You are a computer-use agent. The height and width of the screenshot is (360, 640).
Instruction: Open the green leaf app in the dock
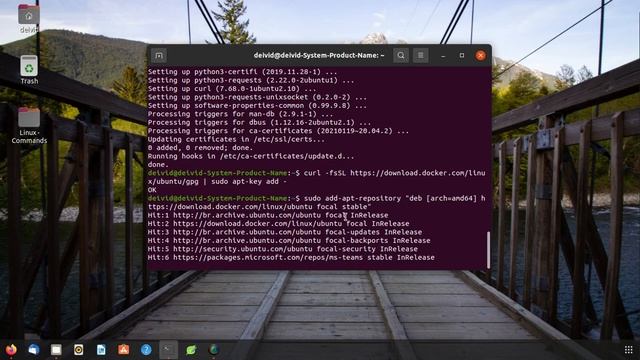(191, 349)
